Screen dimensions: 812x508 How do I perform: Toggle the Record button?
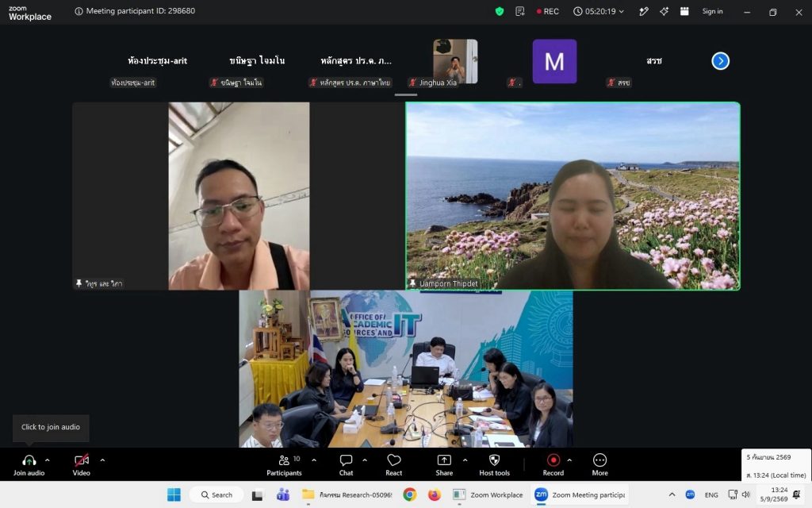[x=553, y=465]
